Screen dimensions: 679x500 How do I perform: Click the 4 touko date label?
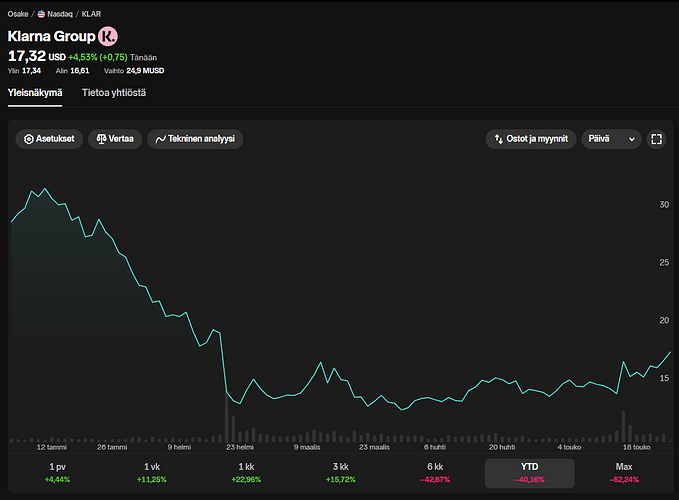(x=569, y=447)
